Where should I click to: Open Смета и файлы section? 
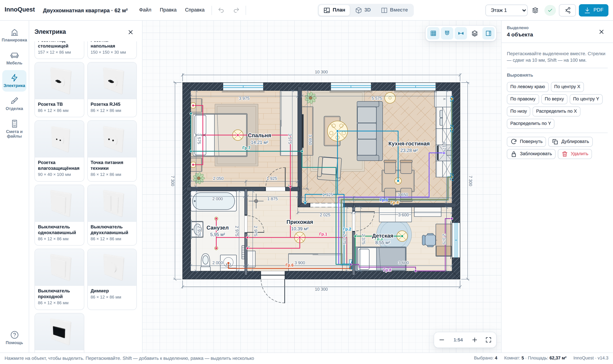pos(14,129)
